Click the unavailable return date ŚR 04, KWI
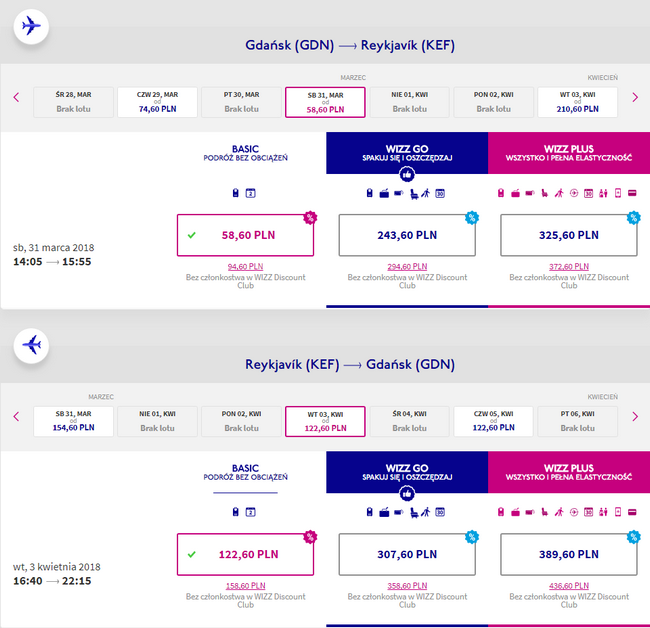Screen dimensions: 650x628 pyautogui.click(x=410, y=421)
